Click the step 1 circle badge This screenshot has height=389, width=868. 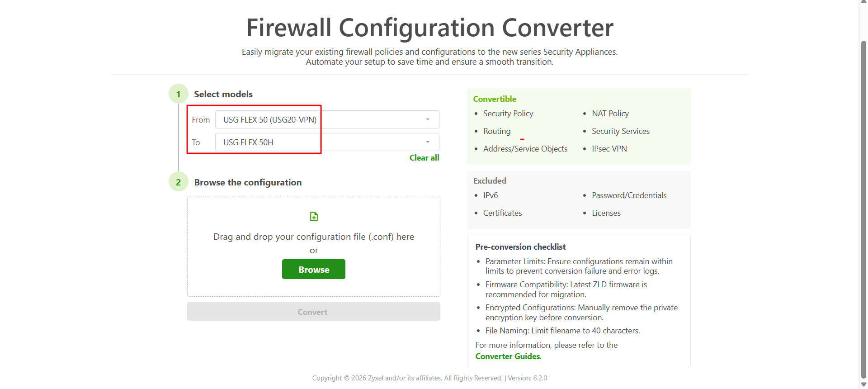point(179,94)
